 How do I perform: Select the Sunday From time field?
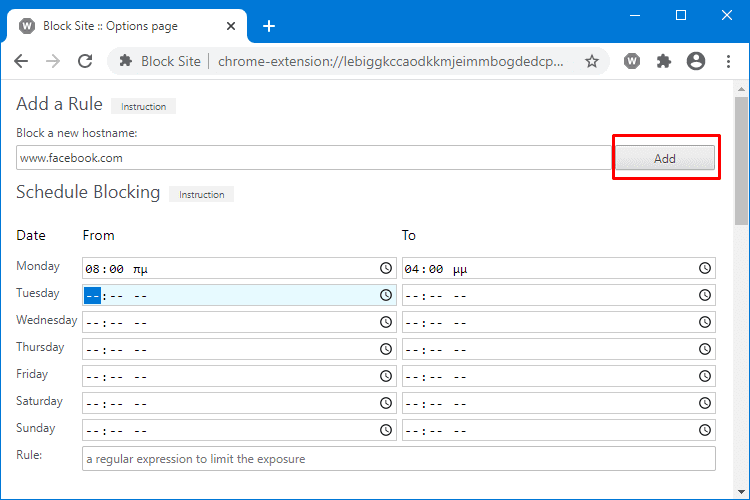(239, 430)
